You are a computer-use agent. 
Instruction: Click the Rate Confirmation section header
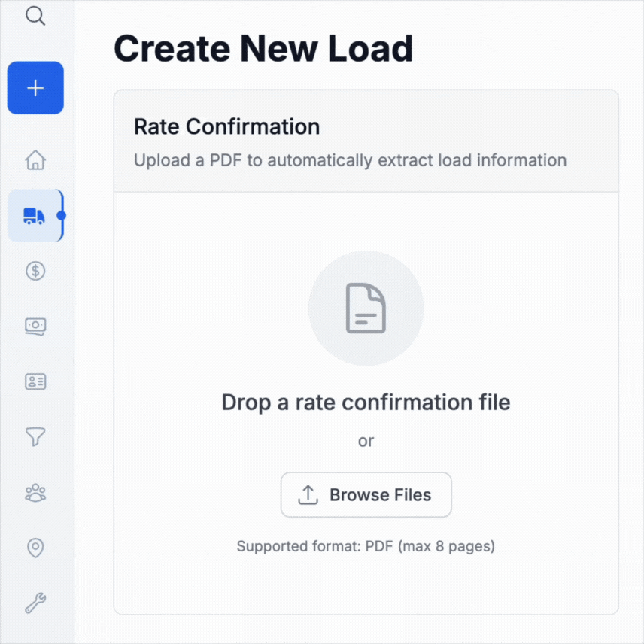pos(226,126)
